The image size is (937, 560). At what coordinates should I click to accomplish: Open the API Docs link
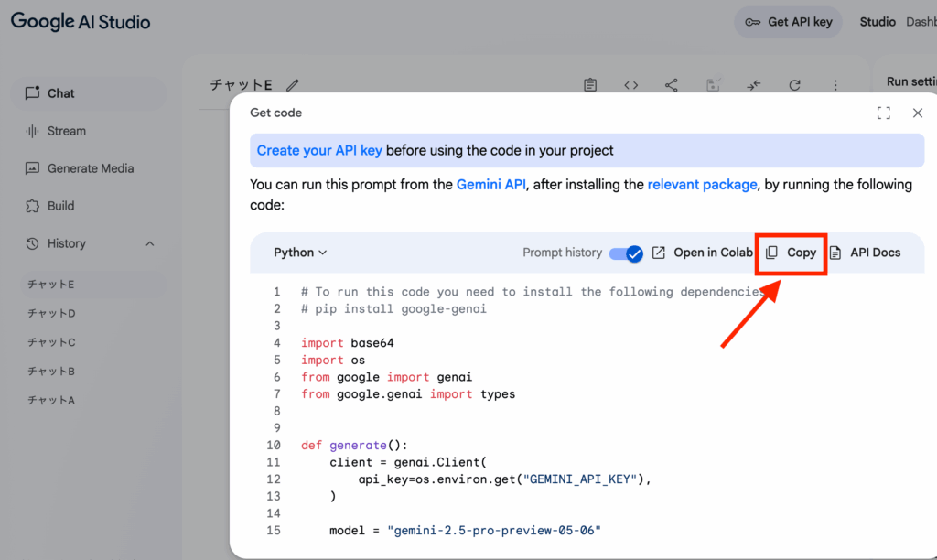[x=866, y=253]
